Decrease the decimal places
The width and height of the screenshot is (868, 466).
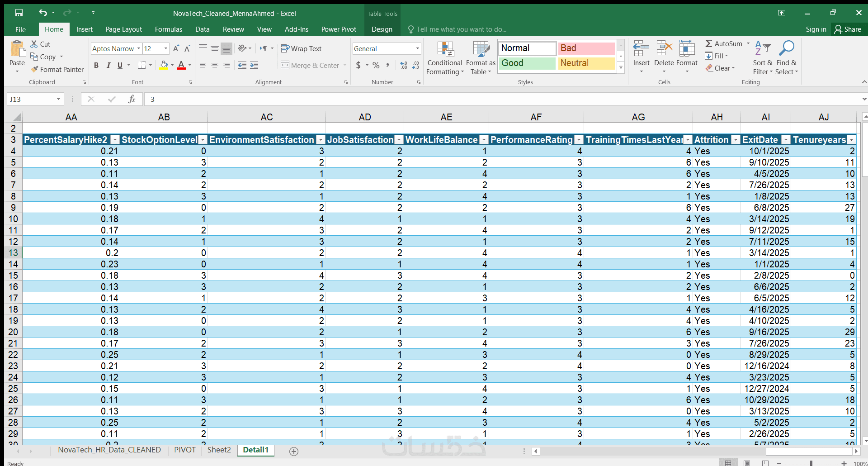tap(415, 65)
